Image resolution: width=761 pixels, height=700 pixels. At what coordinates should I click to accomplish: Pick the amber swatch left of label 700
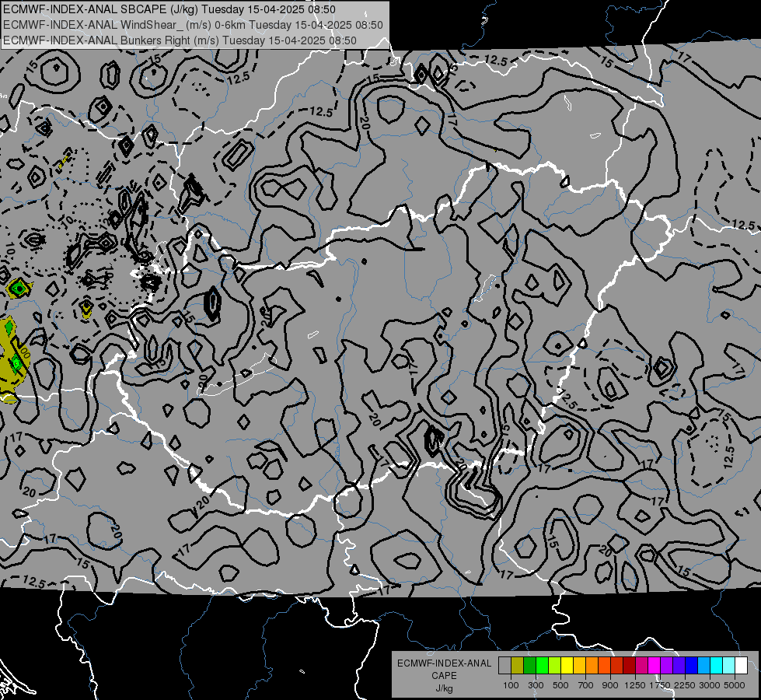click(579, 666)
